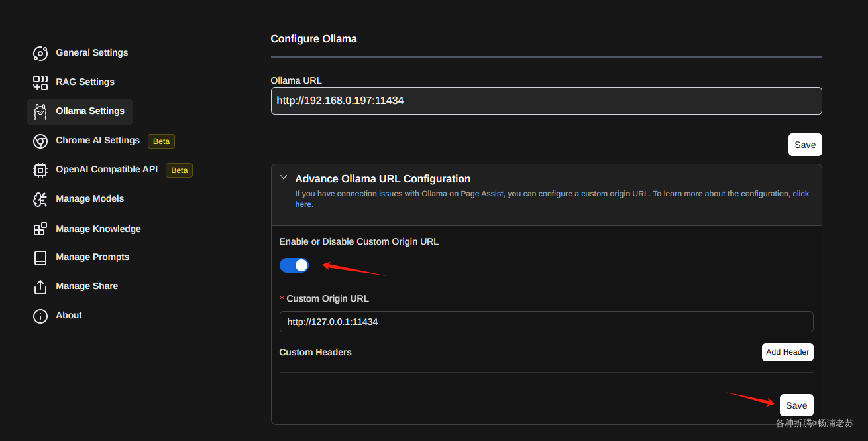
Task: Open General Settings page
Action: [91, 53]
